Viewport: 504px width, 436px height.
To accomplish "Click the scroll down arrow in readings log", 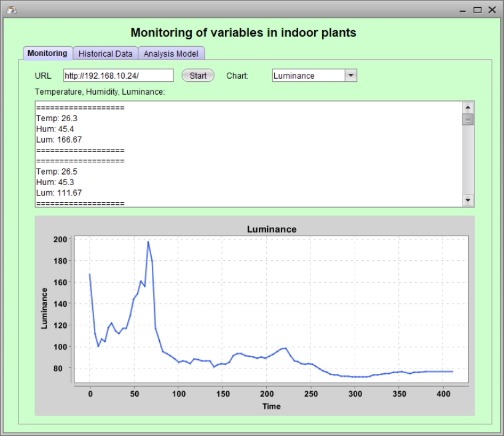I will [x=468, y=200].
